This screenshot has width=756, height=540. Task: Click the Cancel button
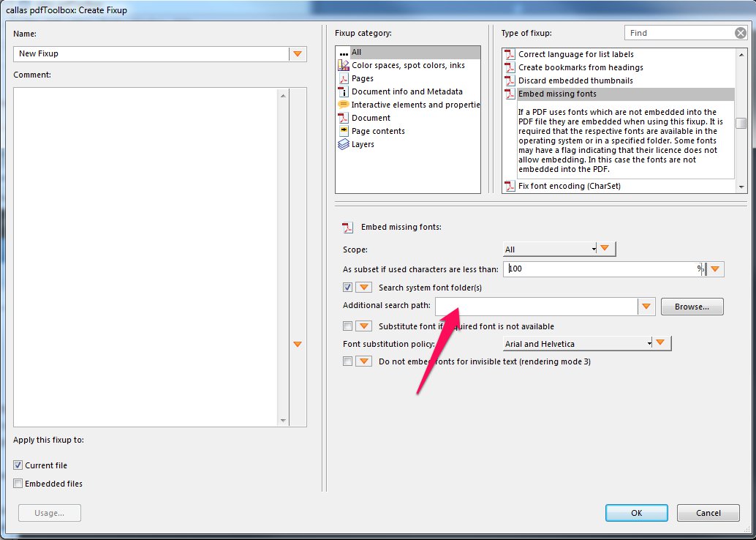click(x=708, y=512)
